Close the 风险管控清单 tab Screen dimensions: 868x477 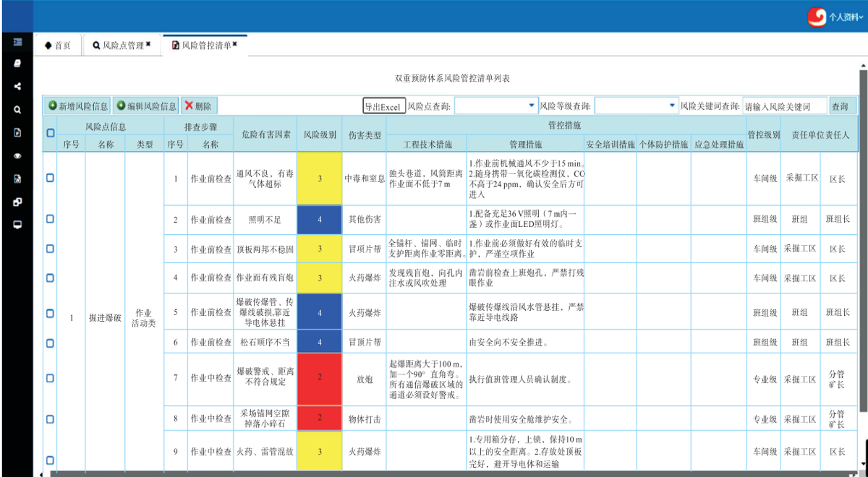pyautogui.click(x=235, y=44)
